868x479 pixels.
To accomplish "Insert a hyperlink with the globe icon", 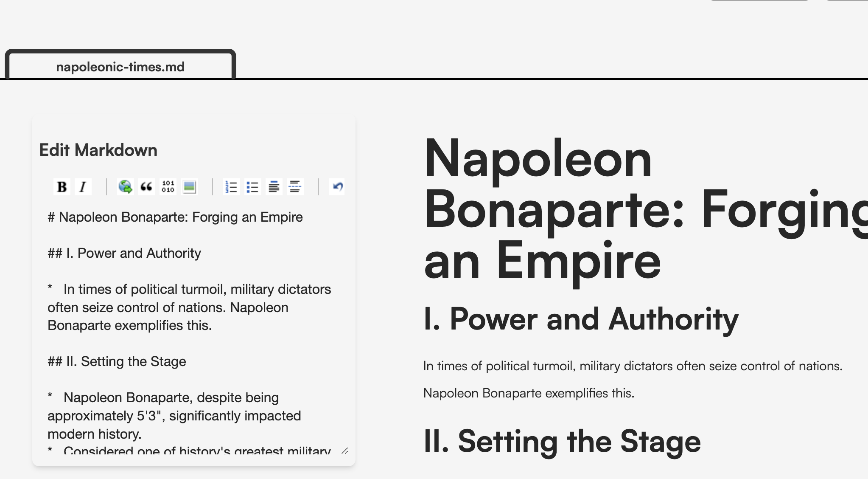I will tap(125, 187).
